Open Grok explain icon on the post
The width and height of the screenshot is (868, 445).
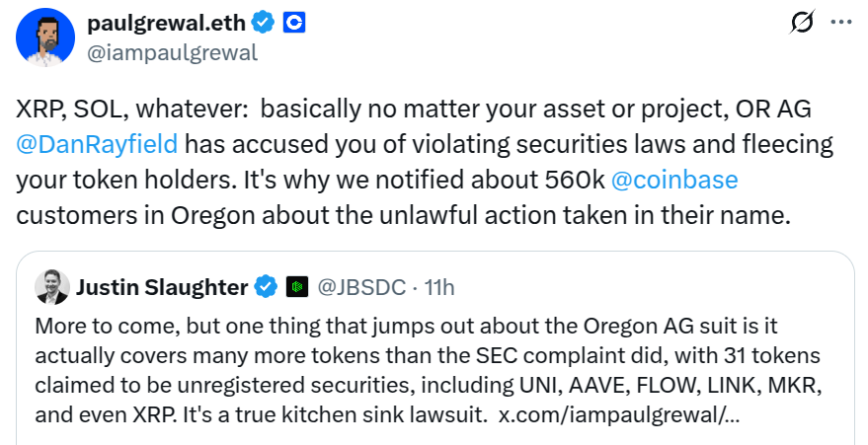tap(804, 23)
